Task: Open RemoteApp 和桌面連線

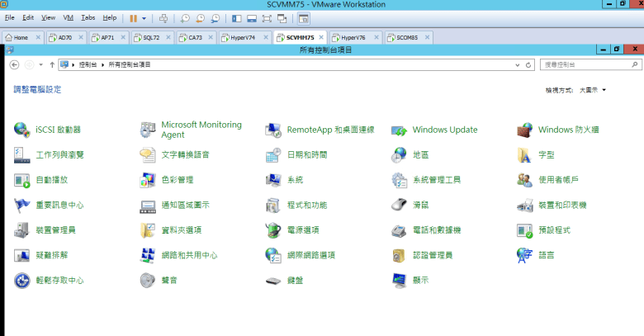Action: point(330,130)
